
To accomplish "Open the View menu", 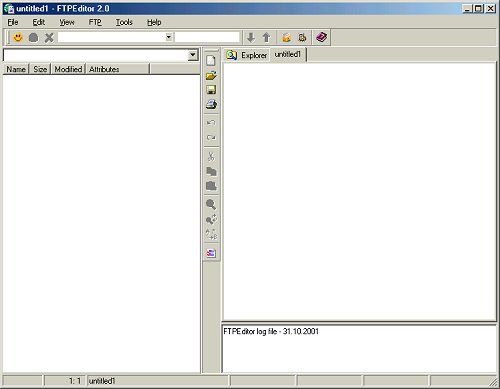I will tap(67, 22).
